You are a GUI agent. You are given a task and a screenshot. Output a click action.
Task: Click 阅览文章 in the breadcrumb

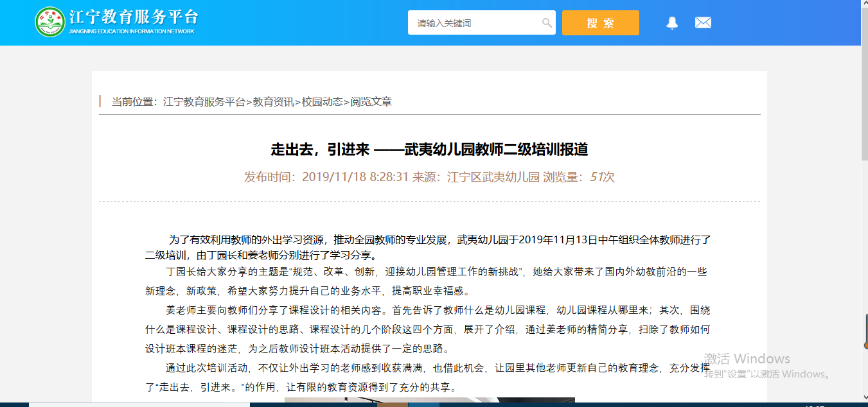(371, 101)
